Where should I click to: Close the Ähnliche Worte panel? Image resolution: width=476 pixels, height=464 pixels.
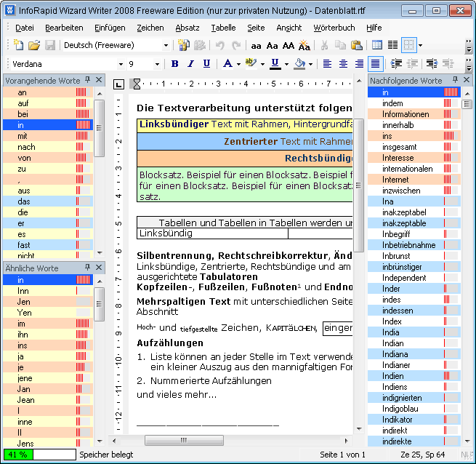[99, 268]
